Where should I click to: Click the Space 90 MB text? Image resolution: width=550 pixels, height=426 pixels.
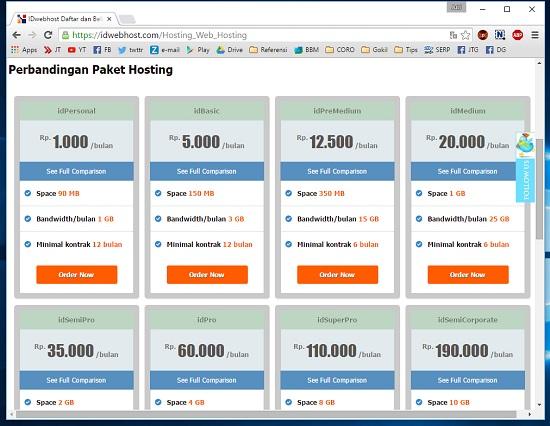coord(58,193)
